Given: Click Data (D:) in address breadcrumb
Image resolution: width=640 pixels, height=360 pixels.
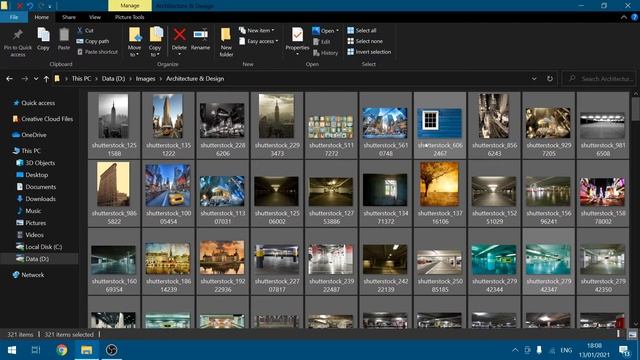Looking at the screenshot, I should pos(113,79).
